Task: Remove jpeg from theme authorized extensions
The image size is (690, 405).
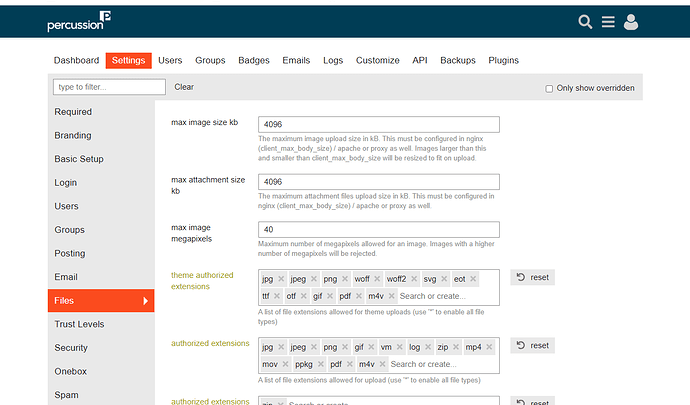Action: point(314,279)
